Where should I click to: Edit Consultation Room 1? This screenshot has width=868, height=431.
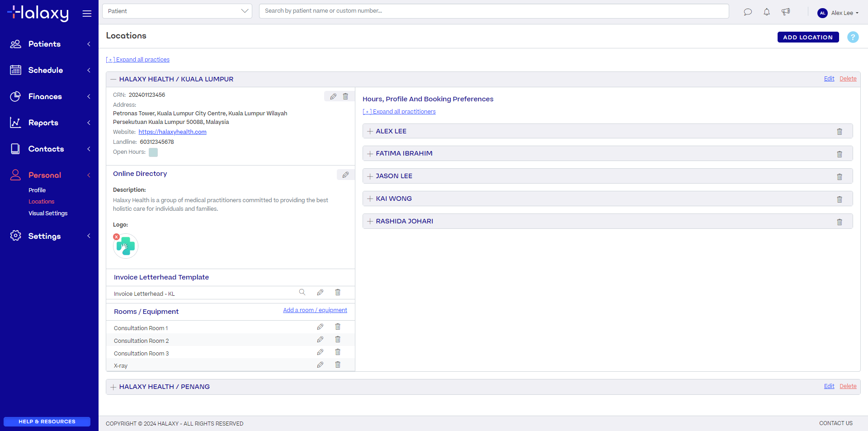[320, 327]
